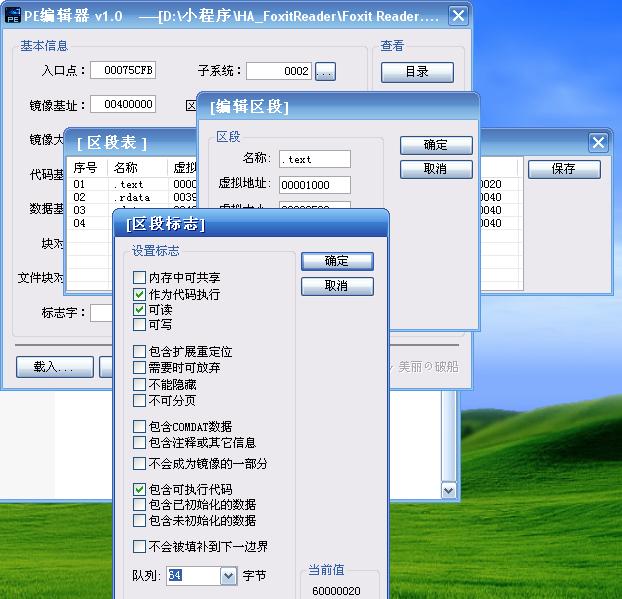The width and height of the screenshot is (622, 599).
Task: Open the 队列 alignment dropdown arrow
Action: [x=228, y=576]
